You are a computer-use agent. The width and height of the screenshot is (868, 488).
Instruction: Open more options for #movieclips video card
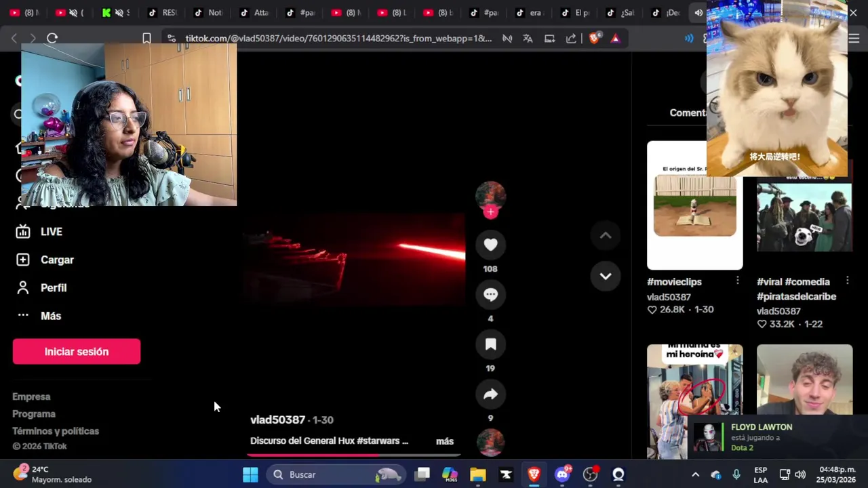tap(738, 281)
